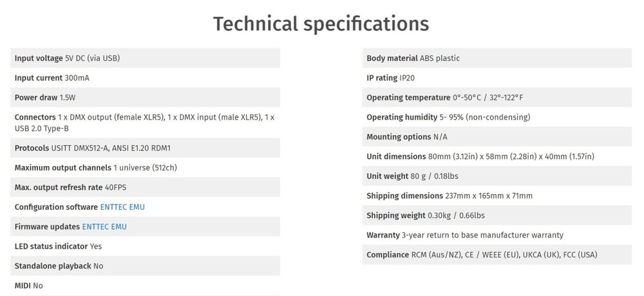This screenshot has height=296, width=644.
Task: Click the Maximum output channels row
Action: pyautogui.click(x=145, y=167)
